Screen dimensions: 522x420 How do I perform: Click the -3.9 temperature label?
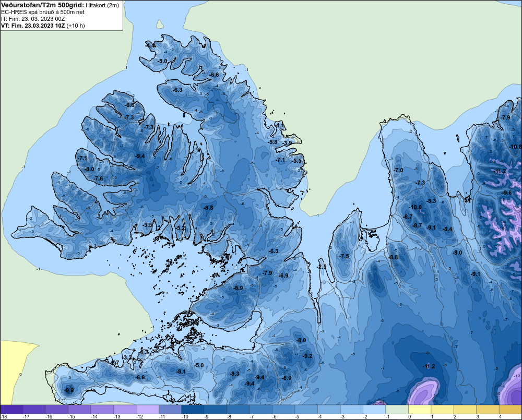(287, 143)
